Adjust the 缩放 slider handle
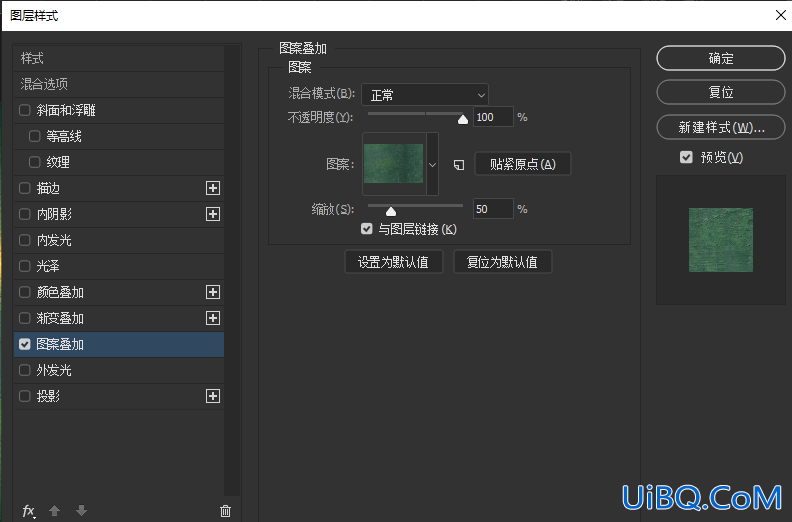Viewport: 792px width, 522px height. (x=391, y=211)
